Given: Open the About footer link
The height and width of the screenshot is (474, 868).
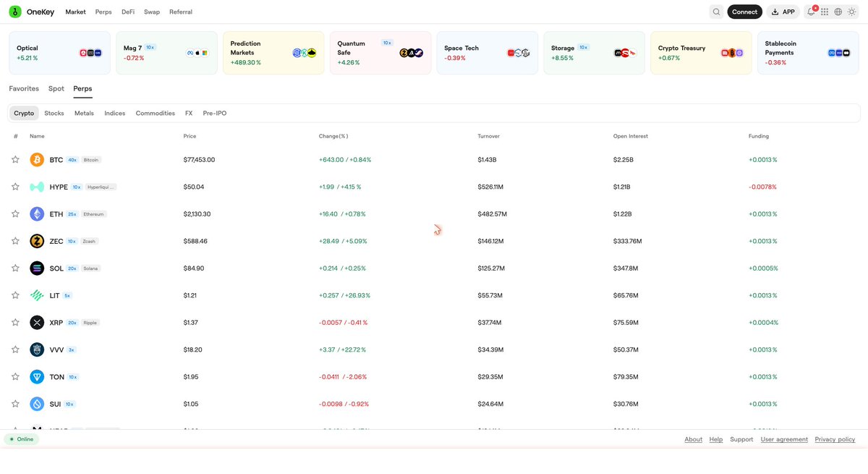Looking at the screenshot, I should (x=694, y=439).
